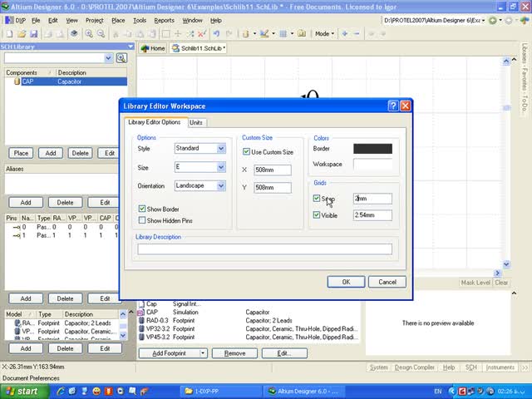532x399 pixels.
Task: Expand the Size dropdown showing E
Action: coord(221,167)
